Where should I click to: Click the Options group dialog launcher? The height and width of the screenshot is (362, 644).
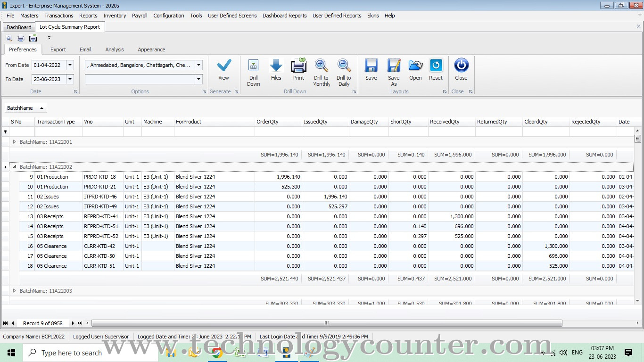click(204, 92)
